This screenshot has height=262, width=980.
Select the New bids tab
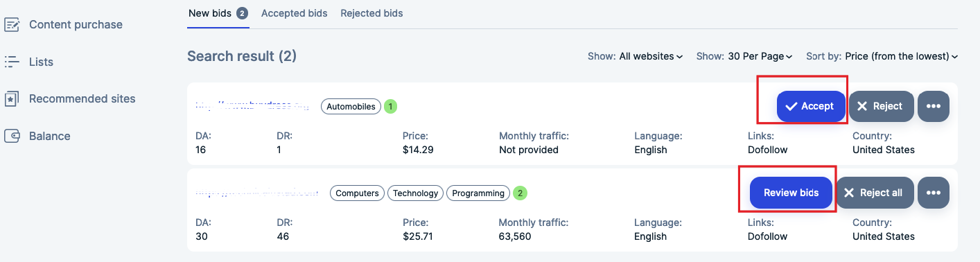(218, 13)
